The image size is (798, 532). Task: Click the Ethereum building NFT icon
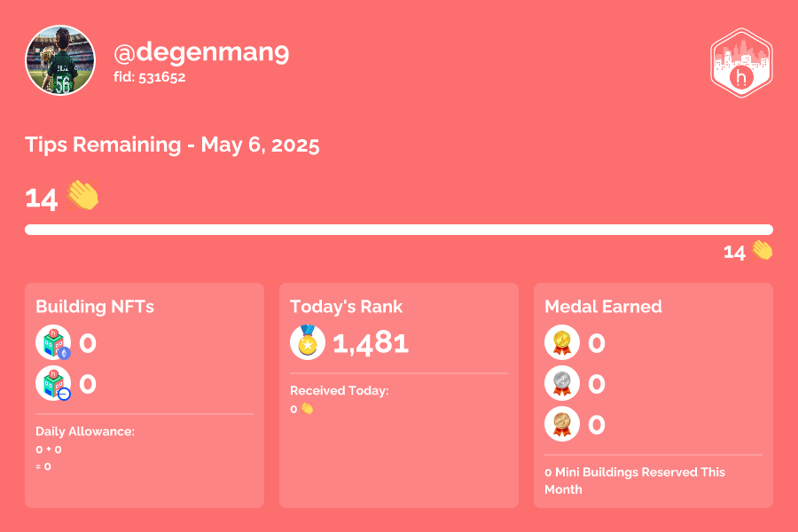click(53, 342)
